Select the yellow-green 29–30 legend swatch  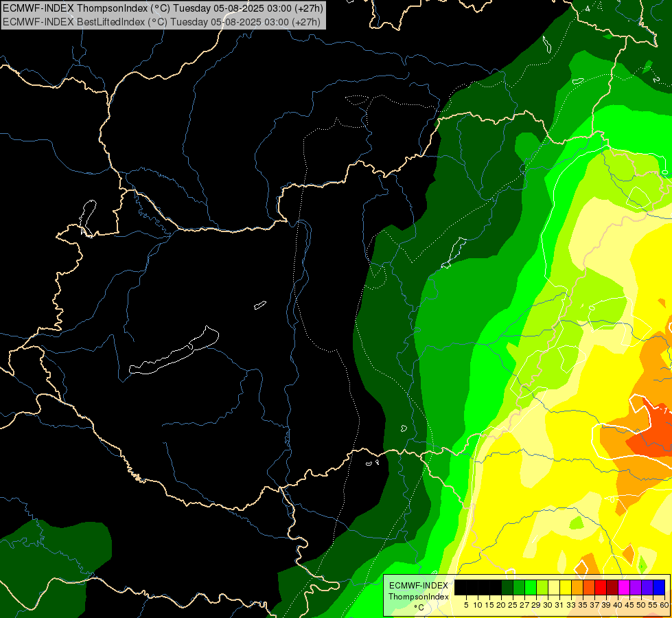pyautogui.click(x=542, y=588)
